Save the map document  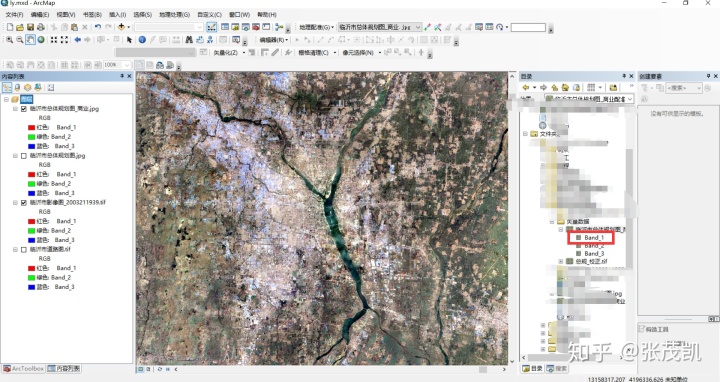click(x=30, y=27)
